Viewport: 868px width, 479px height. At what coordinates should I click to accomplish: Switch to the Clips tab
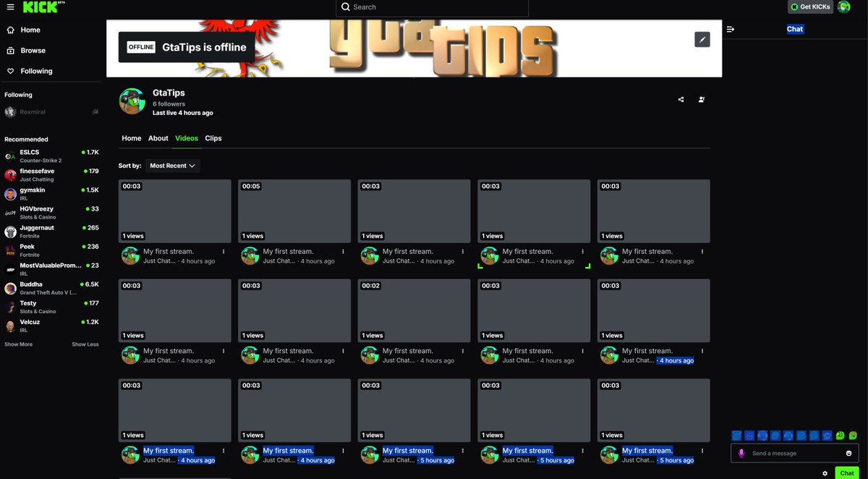pyautogui.click(x=213, y=138)
